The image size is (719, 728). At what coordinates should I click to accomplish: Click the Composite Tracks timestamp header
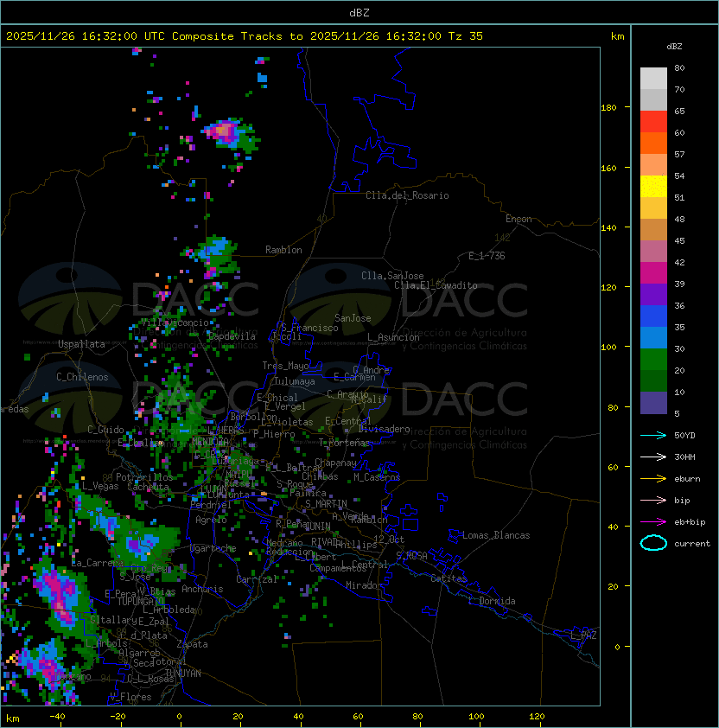tap(245, 36)
